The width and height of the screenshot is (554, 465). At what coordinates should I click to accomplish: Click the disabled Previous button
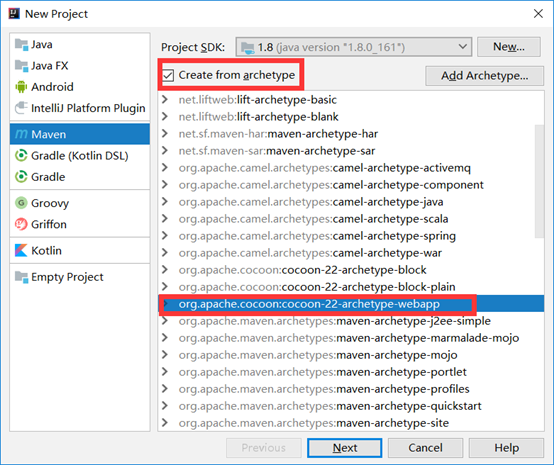pos(264,448)
